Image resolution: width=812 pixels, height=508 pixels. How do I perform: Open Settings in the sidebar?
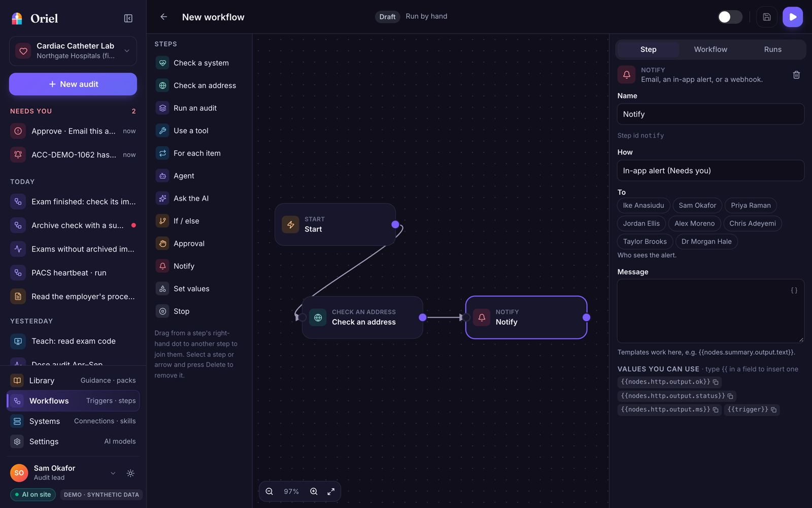click(73, 441)
